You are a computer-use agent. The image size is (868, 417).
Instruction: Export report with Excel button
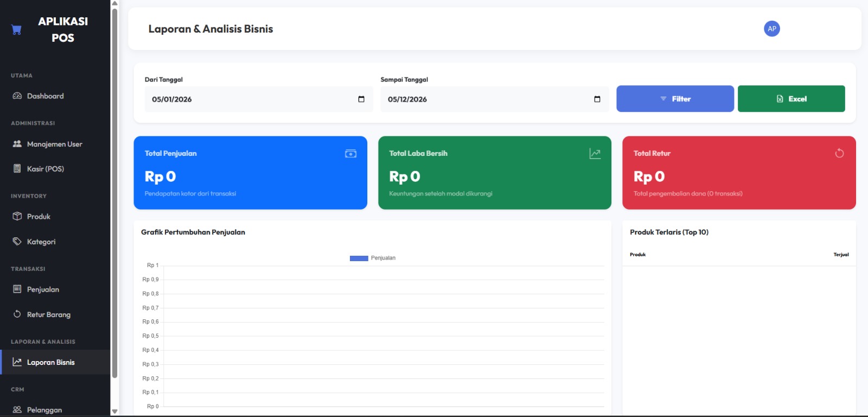791,98
